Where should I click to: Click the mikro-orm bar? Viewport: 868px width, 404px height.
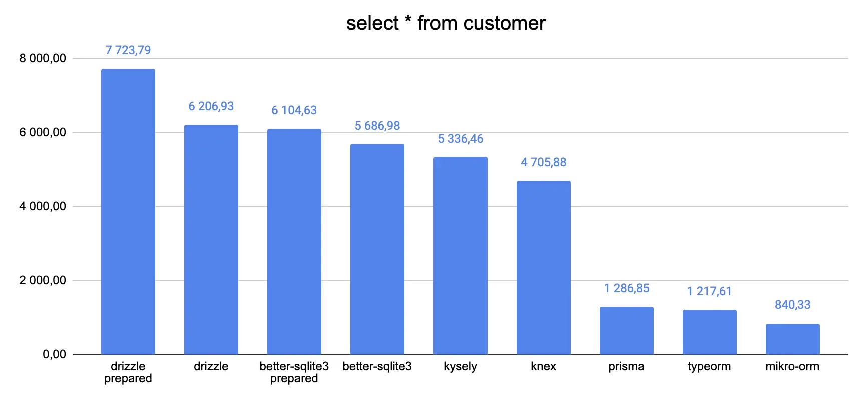coord(793,339)
